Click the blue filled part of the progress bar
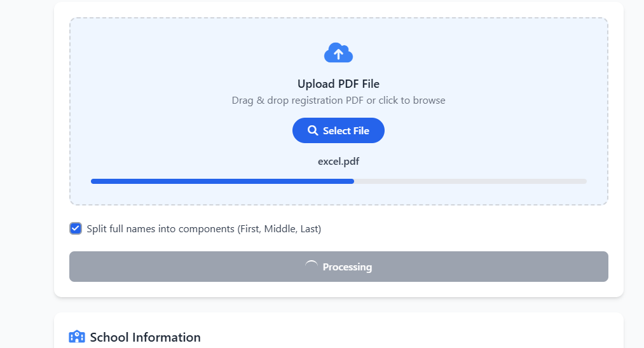The height and width of the screenshot is (348, 644). click(221, 181)
